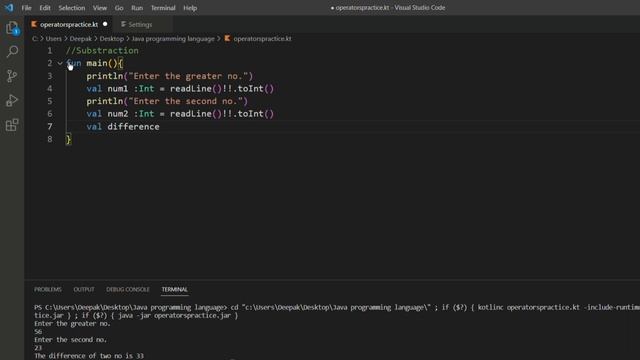
Task: Click 'num1' variable on line 4
Action: (x=118, y=89)
